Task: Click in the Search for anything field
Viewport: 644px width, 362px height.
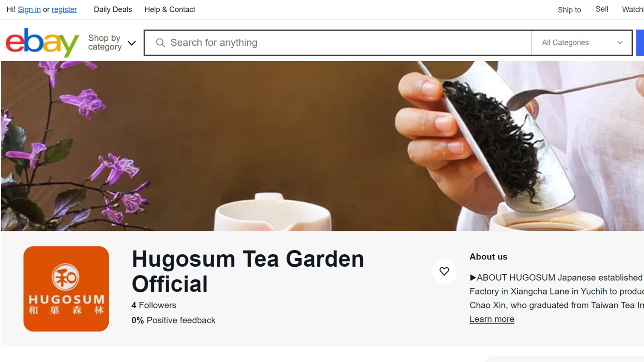Action: pos(338,43)
